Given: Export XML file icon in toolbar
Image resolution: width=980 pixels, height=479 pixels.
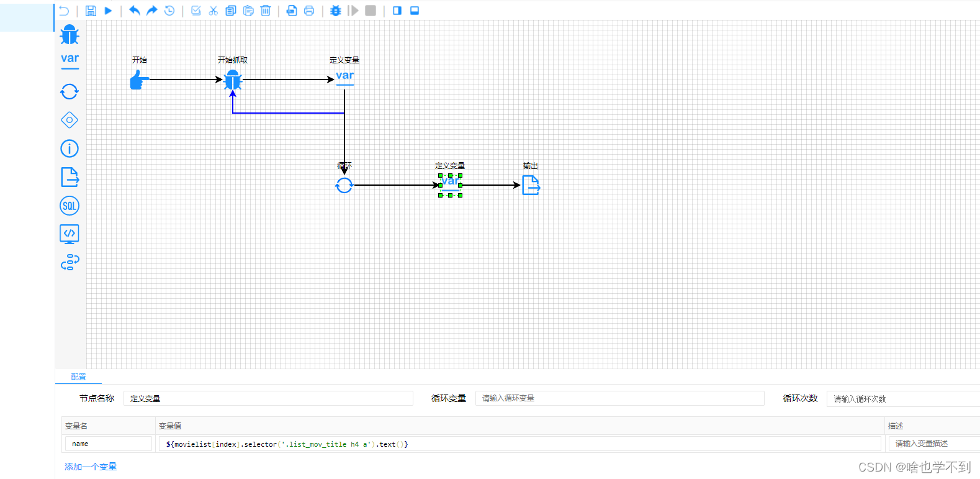Looking at the screenshot, I should click(x=292, y=11).
